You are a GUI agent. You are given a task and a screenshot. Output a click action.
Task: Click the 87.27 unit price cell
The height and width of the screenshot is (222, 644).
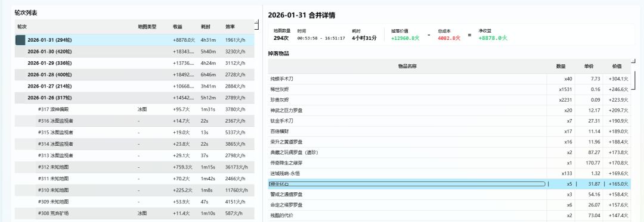point(594,152)
